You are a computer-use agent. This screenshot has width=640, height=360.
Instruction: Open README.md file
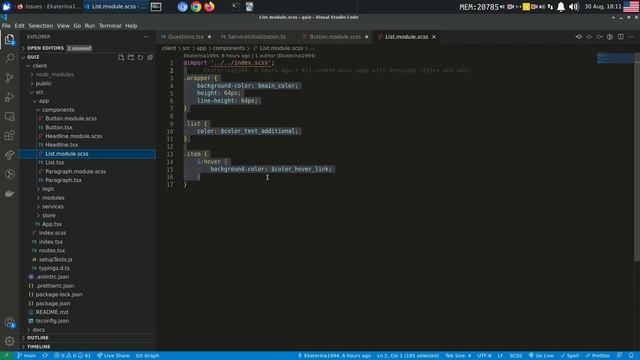pyautogui.click(x=88, y=312)
